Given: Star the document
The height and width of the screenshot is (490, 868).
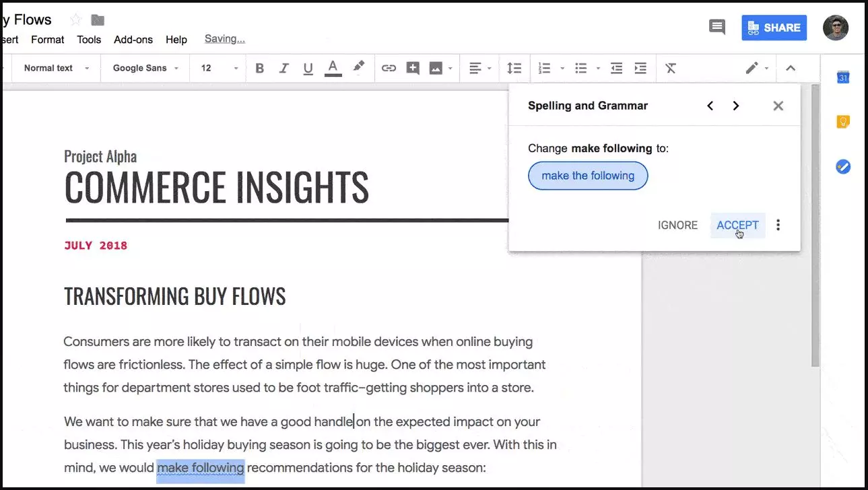Looking at the screenshot, I should (75, 20).
